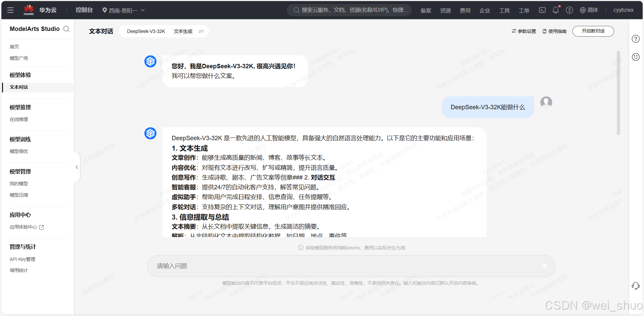Open 模型广场 in sidebar
Image resolution: width=644 pixels, height=316 pixels.
click(x=19, y=58)
